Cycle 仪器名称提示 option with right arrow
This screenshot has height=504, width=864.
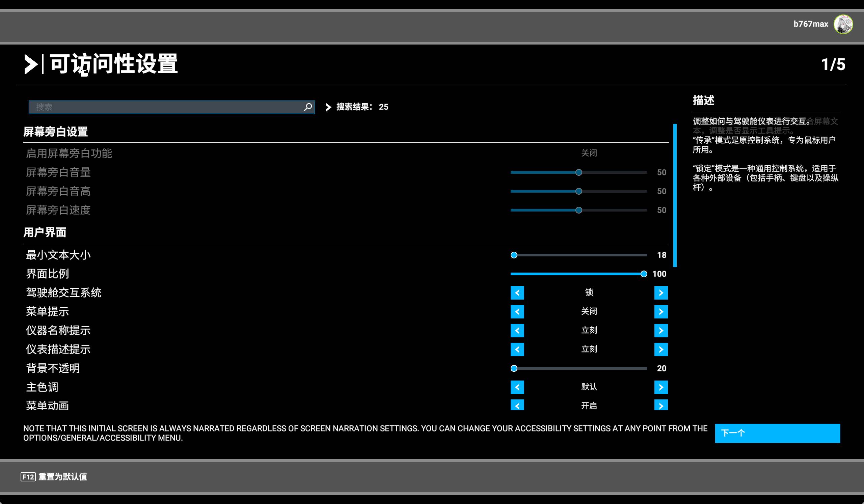click(x=661, y=330)
